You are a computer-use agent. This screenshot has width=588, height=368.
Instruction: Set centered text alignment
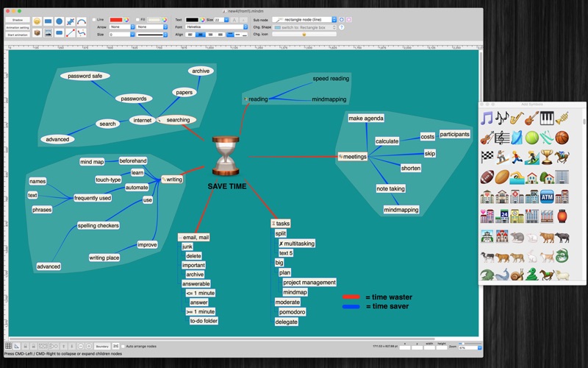[201, 35]
